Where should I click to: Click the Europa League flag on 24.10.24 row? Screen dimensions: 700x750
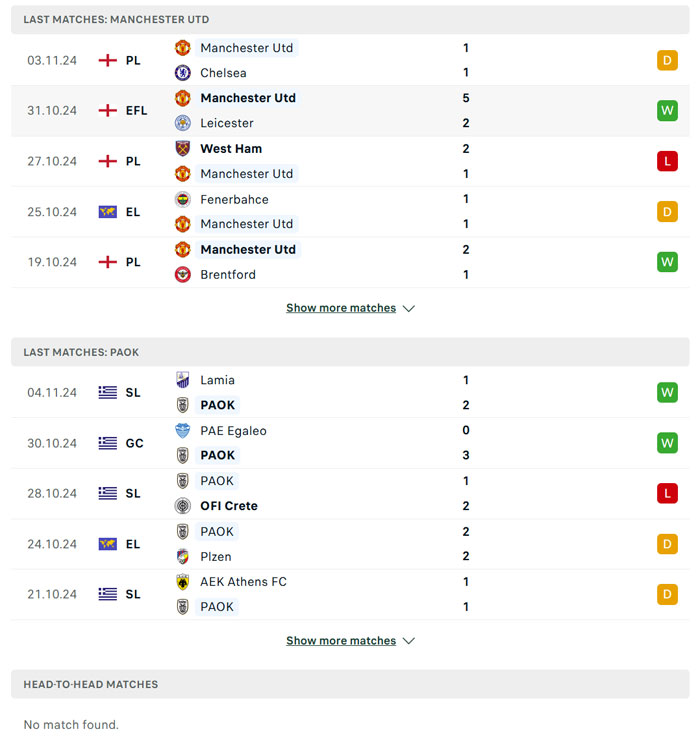click(x=108, y=544)
